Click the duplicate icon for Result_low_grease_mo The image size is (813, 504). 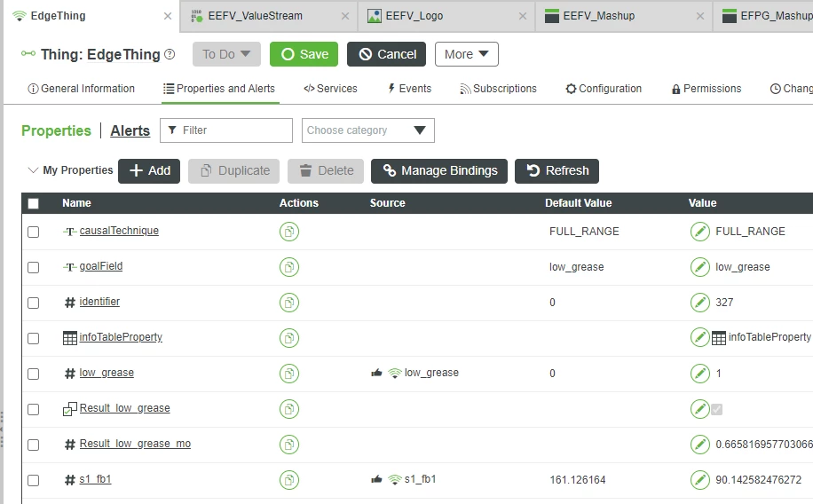coord(288,445)
